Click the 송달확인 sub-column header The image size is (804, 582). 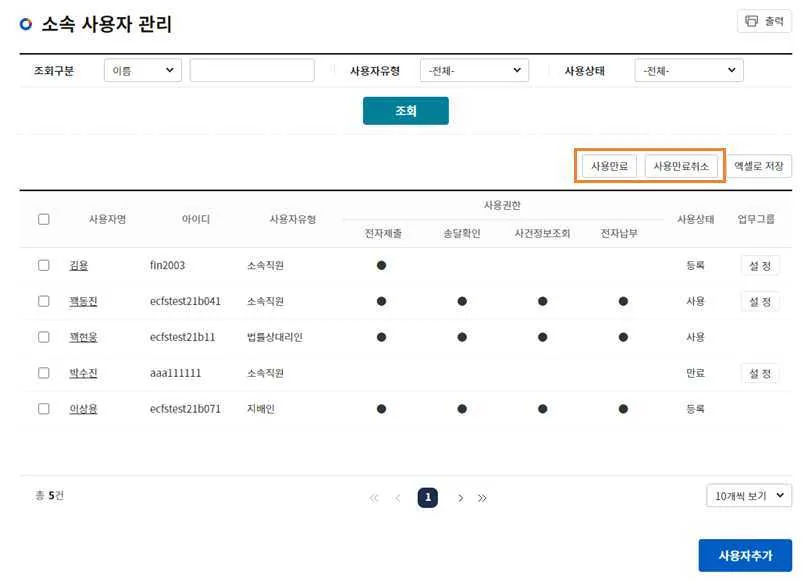[x=462, y=234]
